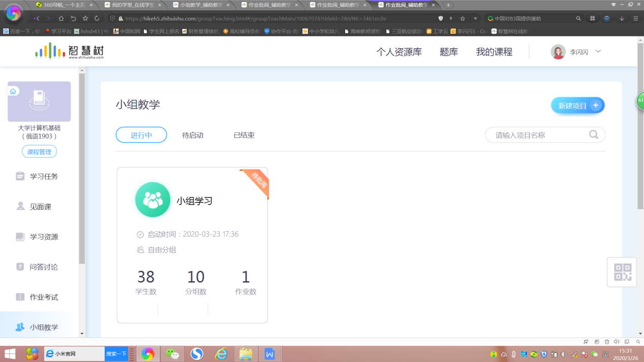644x362 pixels.
Task: Open 个人资源库 in top navigation
Action: tap(399, 52)
